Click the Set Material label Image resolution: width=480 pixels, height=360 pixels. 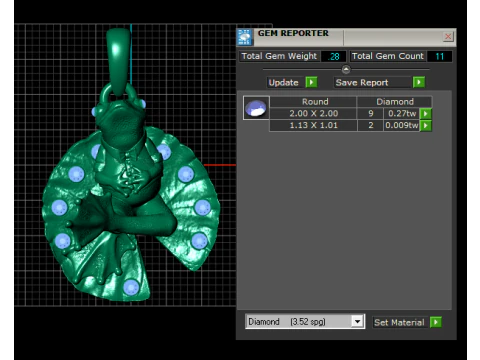coord(399,322)
